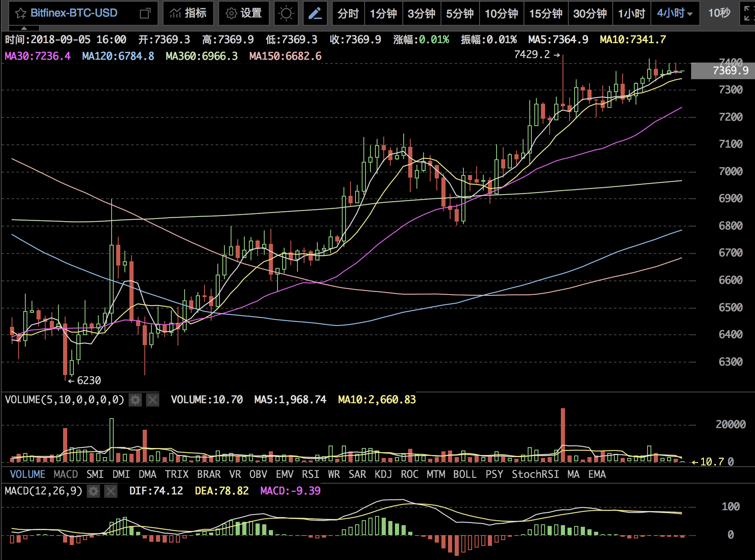Toggle fullscreen with the expand arrows icon
Image resolution: width=755 pixels, height=560 pixels.
pyautogui.click(x=747, y=13)
